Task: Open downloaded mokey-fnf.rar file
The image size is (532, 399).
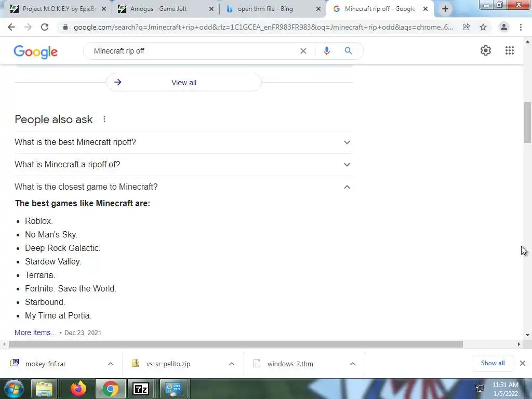Action: [46, 364]
